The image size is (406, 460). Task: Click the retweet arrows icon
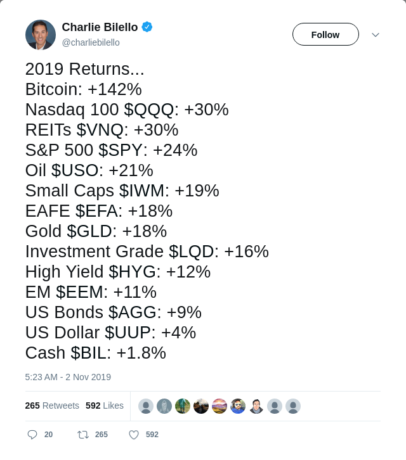(x=83, y=434)
